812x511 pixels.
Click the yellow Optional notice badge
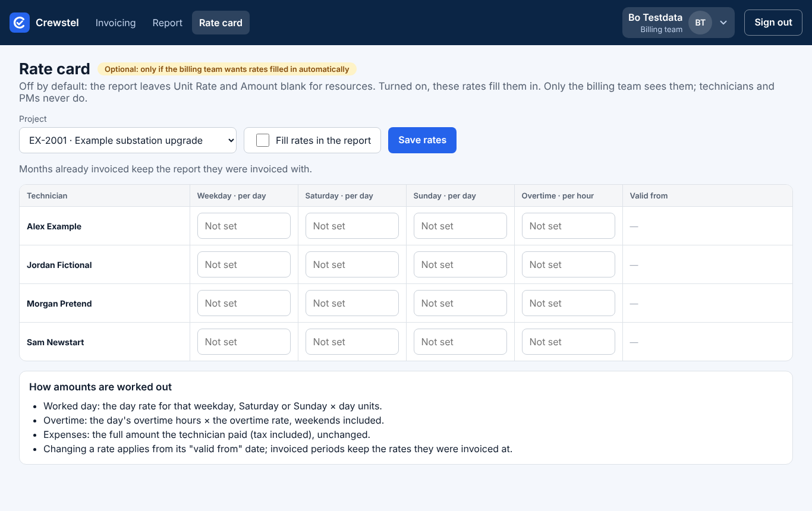[227, 70]
